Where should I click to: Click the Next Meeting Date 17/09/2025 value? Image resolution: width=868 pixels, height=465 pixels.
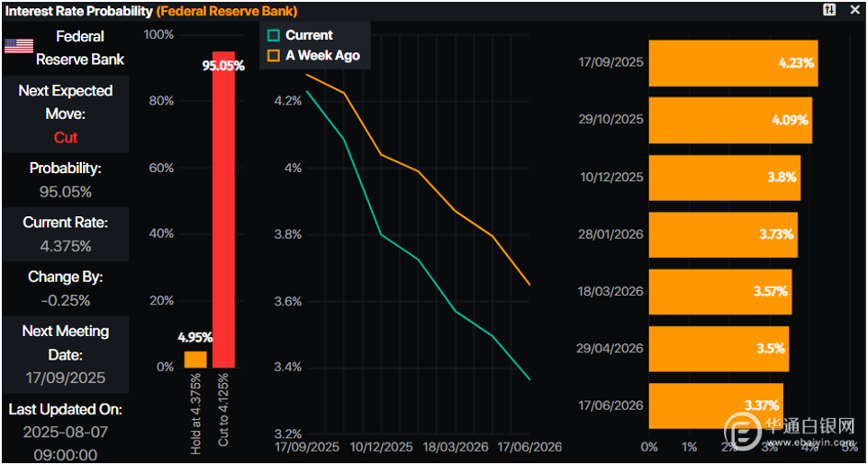66,378
